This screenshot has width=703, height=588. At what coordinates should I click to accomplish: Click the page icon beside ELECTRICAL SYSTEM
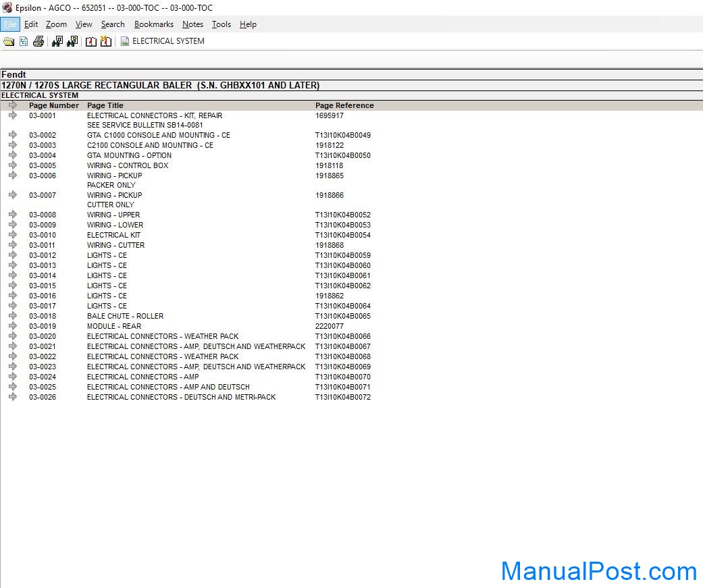125,41
